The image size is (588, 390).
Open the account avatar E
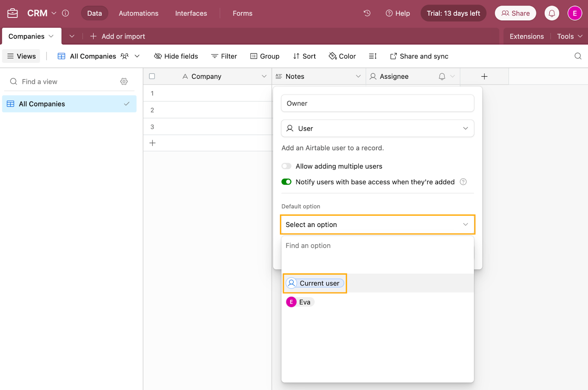click(x=575, y=13)
